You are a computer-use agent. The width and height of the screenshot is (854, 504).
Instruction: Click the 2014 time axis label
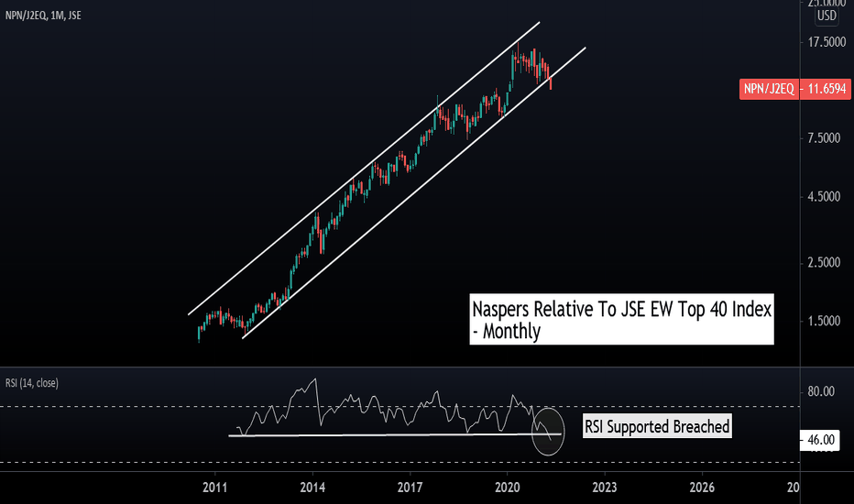coord(312,488)
